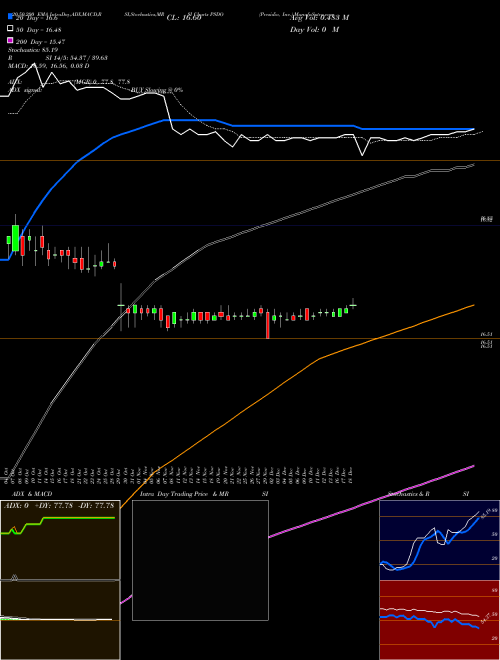Select the '200 Day = 15.47' label
Screen dimensions: 500x660
click(40, 42)
